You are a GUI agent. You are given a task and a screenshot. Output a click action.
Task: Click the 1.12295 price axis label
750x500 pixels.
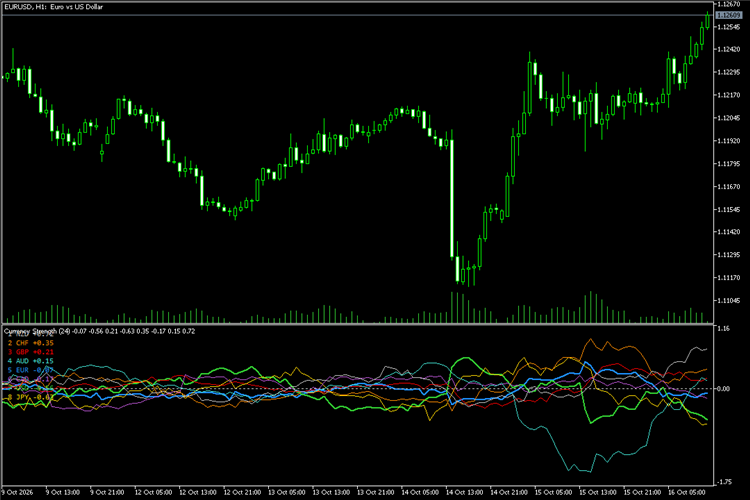click(x=728, y=72)
